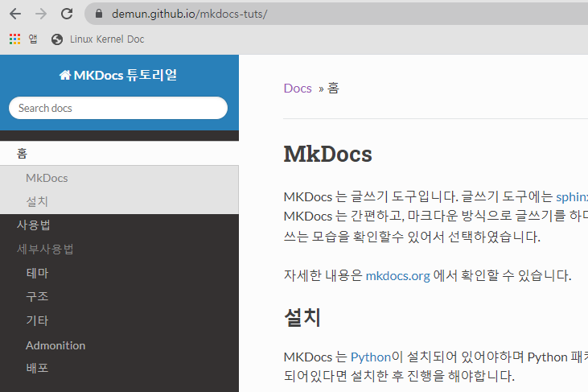Click the 설치 section heading
588x392 pixels.
pyautogui.click(x=302, y=317)
